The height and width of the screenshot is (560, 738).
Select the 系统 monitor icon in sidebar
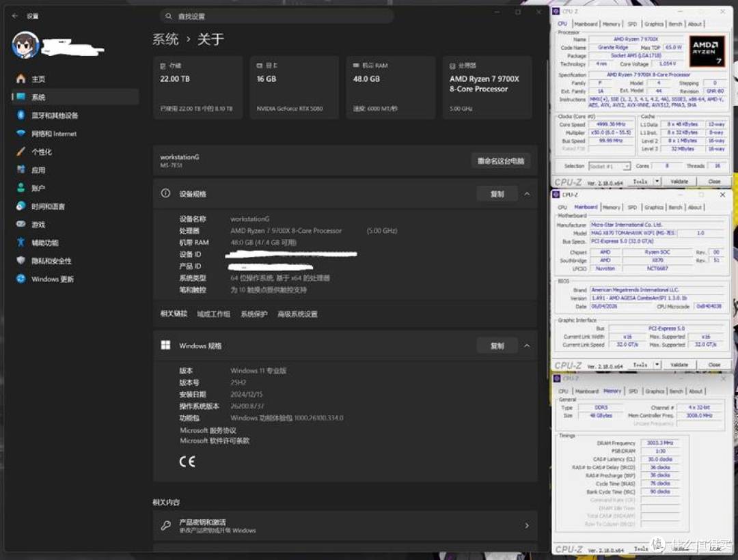pos(20,97)
